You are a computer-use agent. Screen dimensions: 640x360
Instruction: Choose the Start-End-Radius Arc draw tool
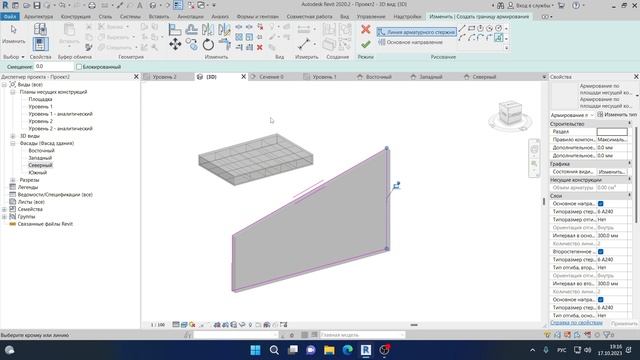(462, 38)
